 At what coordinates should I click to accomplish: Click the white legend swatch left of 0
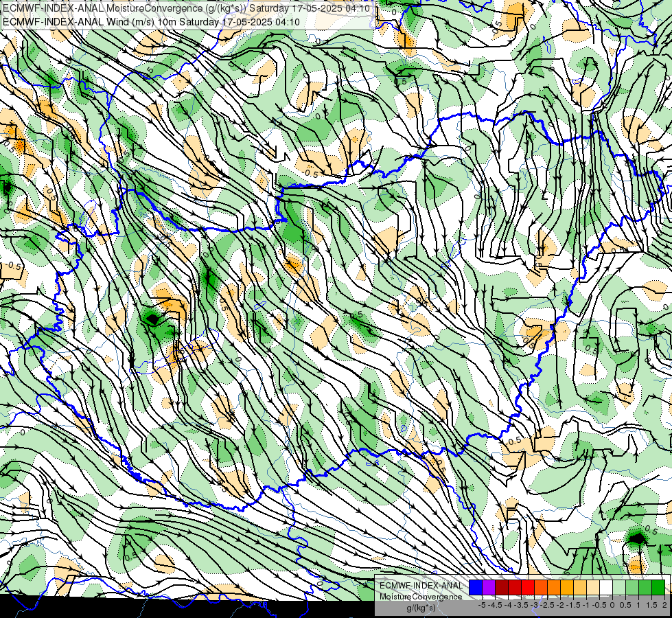pos(606,588)
